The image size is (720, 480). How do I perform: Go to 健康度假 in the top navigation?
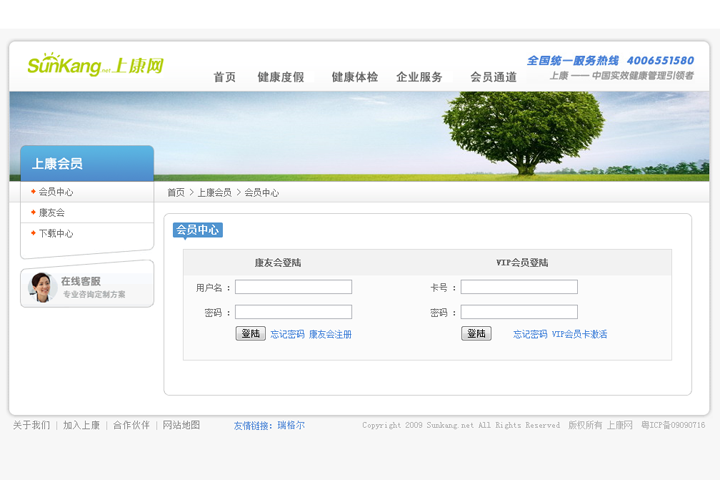pos(280,77)
